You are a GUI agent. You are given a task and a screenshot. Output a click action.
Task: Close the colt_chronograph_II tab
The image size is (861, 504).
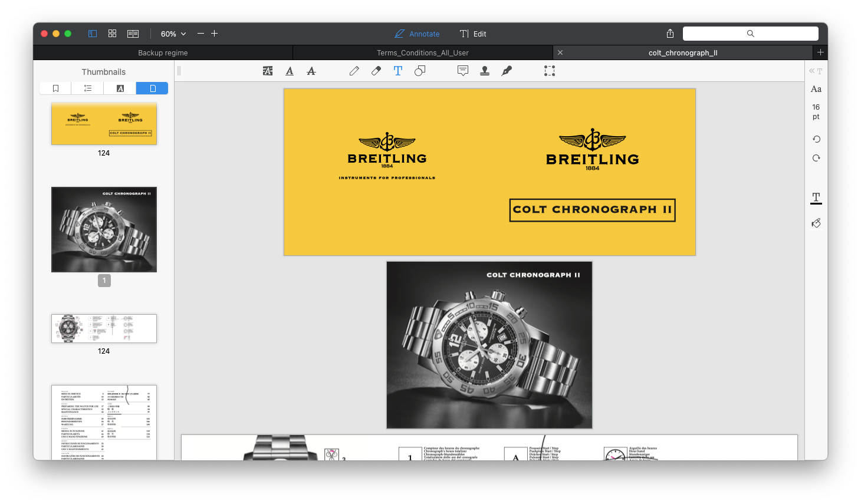pos(560,52)
